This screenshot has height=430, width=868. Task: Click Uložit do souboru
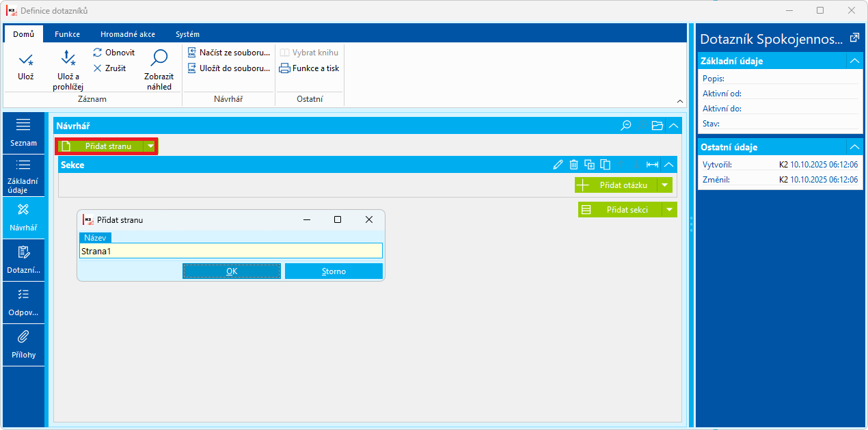[x=229, y=68]
